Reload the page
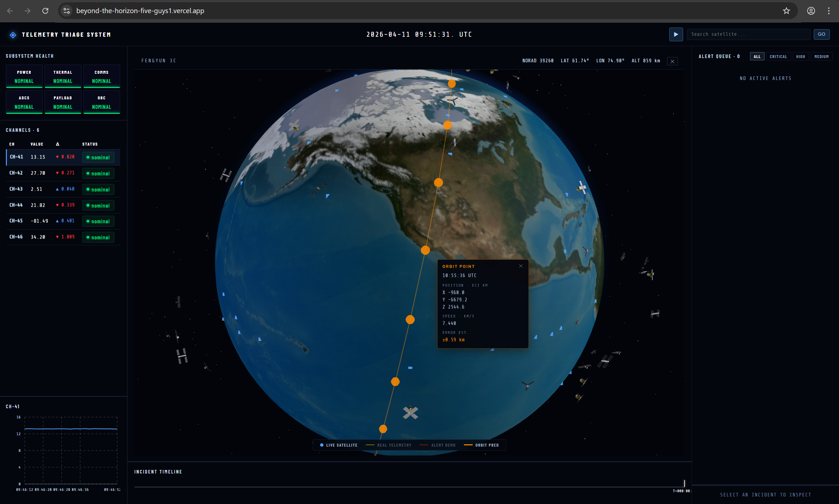 45,11
